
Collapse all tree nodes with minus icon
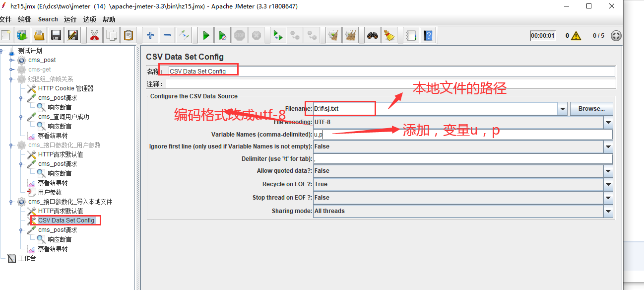(167, 35)
